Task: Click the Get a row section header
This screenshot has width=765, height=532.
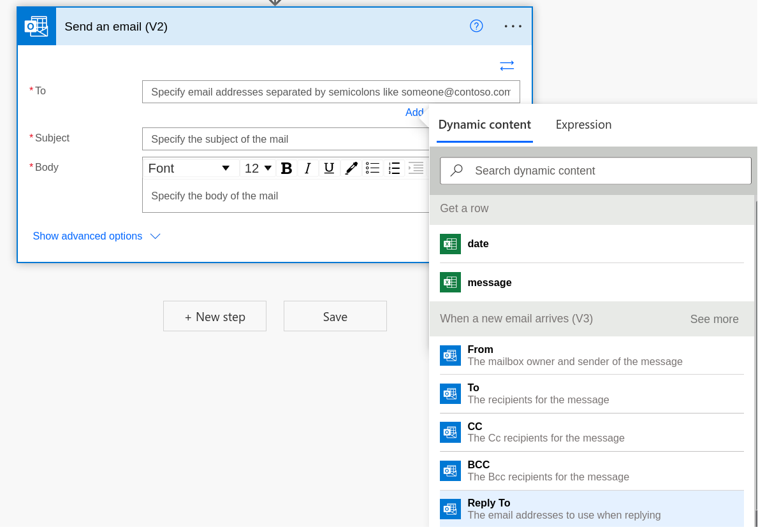Action: 592,209
